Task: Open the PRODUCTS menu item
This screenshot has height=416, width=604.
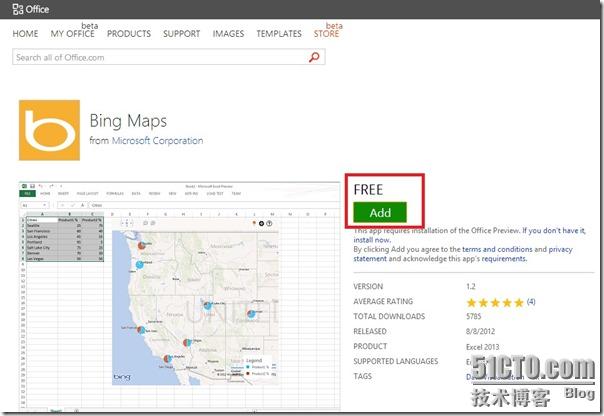Action: click(129, 34)
